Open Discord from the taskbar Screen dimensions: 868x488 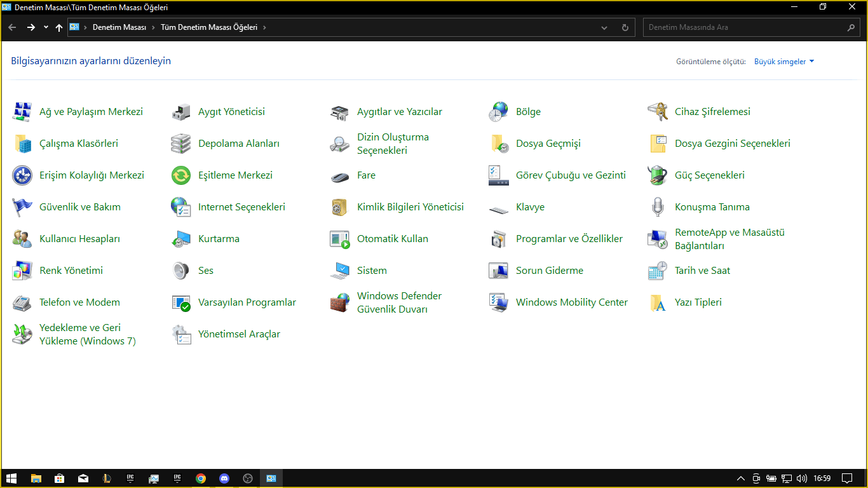coord(224,478)
